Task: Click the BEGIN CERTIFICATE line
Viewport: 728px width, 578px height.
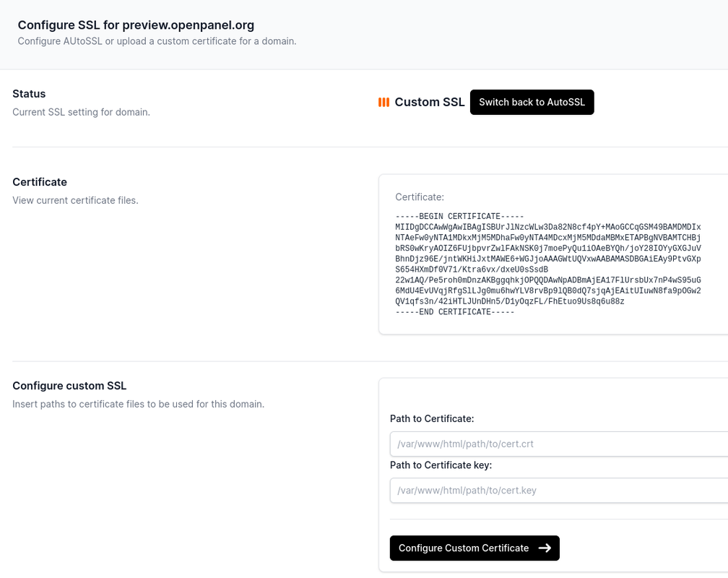Action: [x=459, y=217]
